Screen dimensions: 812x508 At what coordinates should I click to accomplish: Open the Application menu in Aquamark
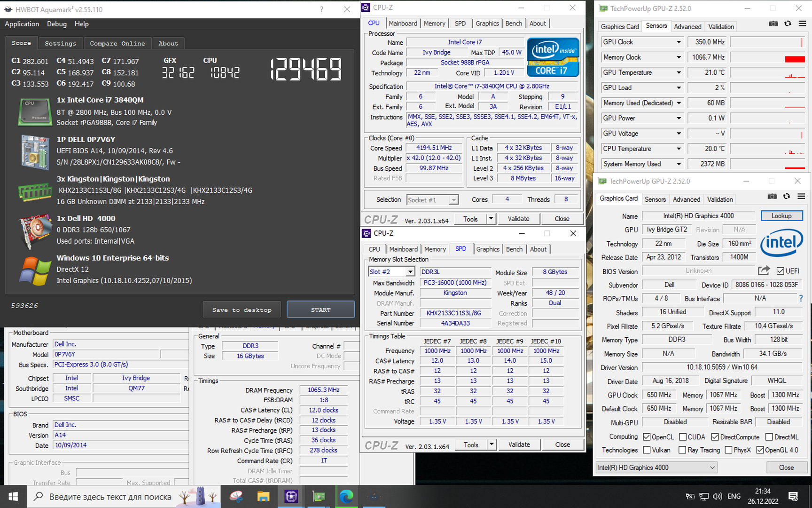pos(22,24)
